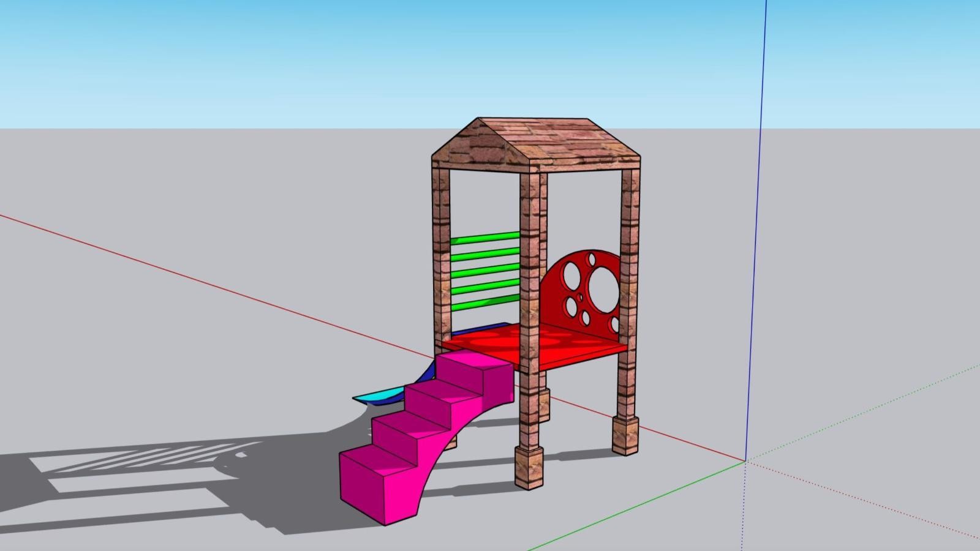The height and width of the screenshot is (551, 980).
Task: Click the solid green axis line
Action: click(637, 505)
